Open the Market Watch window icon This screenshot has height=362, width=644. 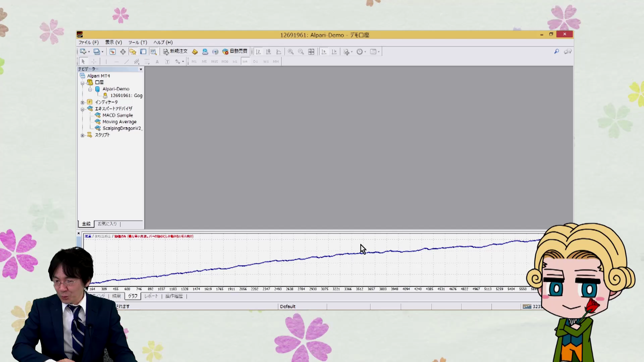[112, 52]
